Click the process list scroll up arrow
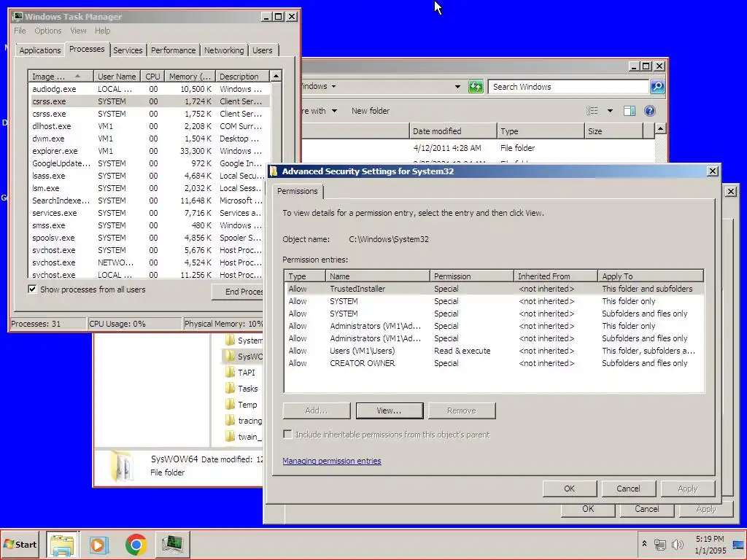This screenshot has width=747, height=560. (276, 76)
